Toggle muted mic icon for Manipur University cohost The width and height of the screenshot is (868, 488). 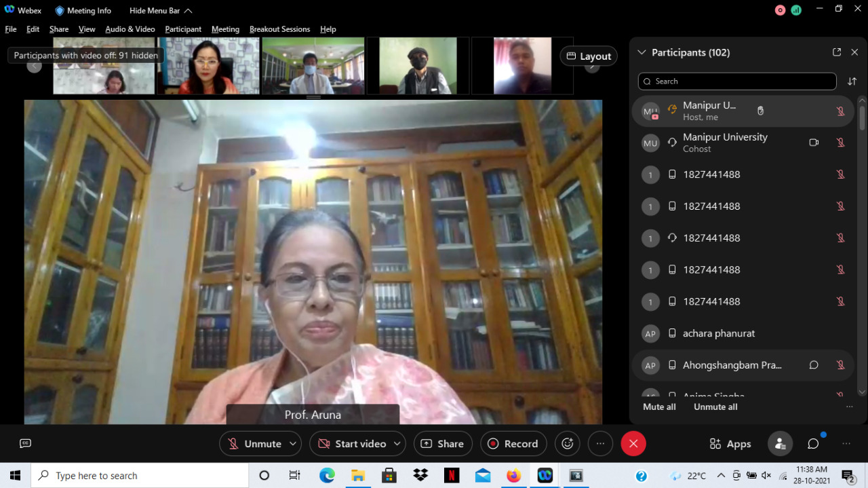coord(840,143)
